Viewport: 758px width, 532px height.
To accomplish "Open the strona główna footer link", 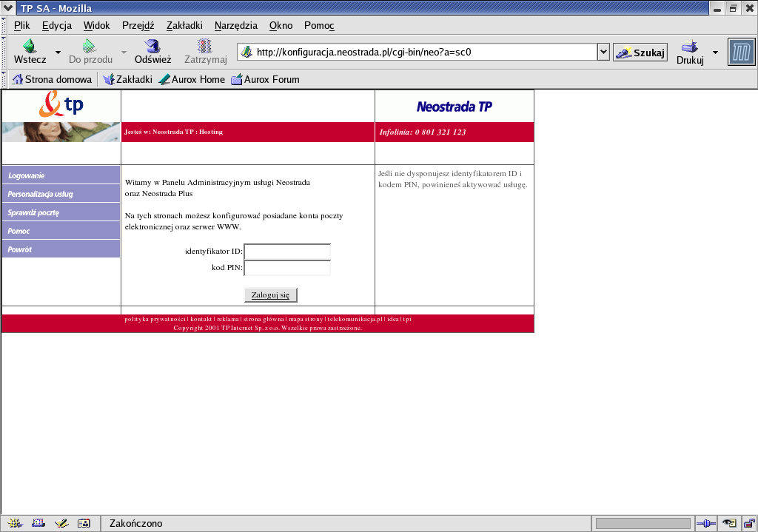I will point(264,319).
